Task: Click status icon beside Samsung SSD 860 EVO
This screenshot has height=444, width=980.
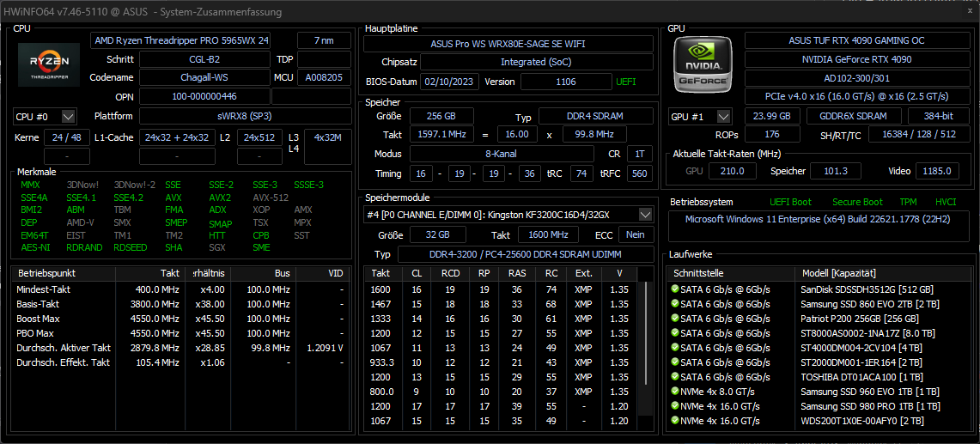Action: [x=674, y=304]
